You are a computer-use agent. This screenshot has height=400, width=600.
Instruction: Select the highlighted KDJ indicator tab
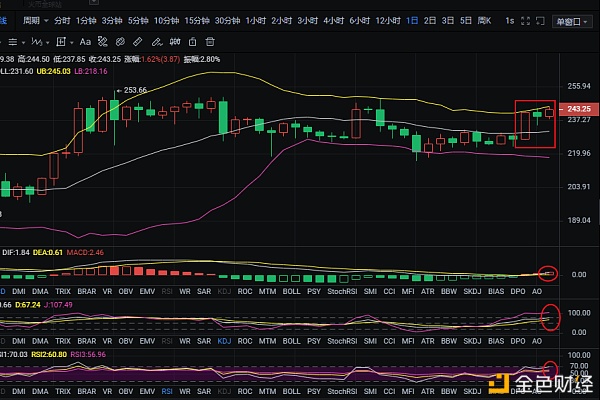pyautogui.click(x=224, y=341)
